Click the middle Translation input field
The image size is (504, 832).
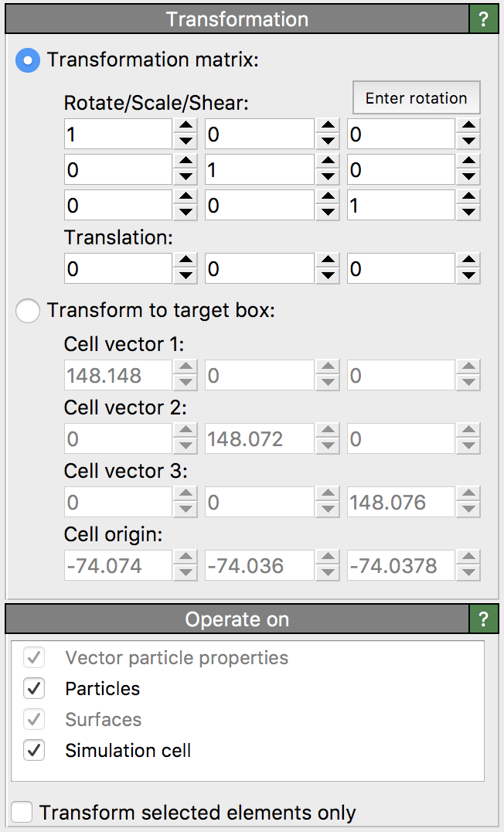coord(259,269)
